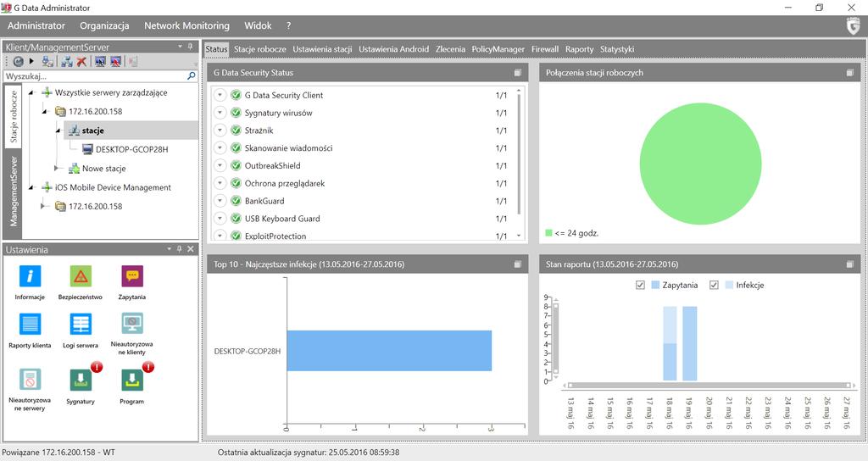This screenshot has height=461, width=868.
Task: Click the network group icon left of the red X
Action: (x=67, y=61)
